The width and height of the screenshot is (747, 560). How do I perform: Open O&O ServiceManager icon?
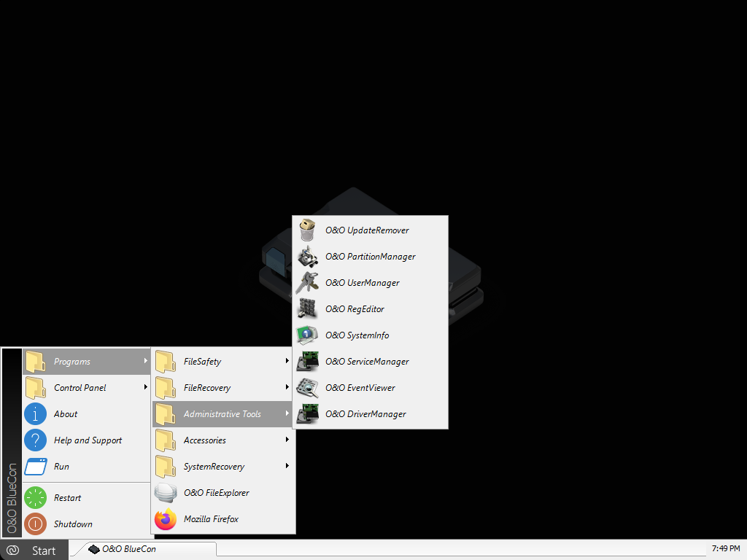[x=308, y=362]
